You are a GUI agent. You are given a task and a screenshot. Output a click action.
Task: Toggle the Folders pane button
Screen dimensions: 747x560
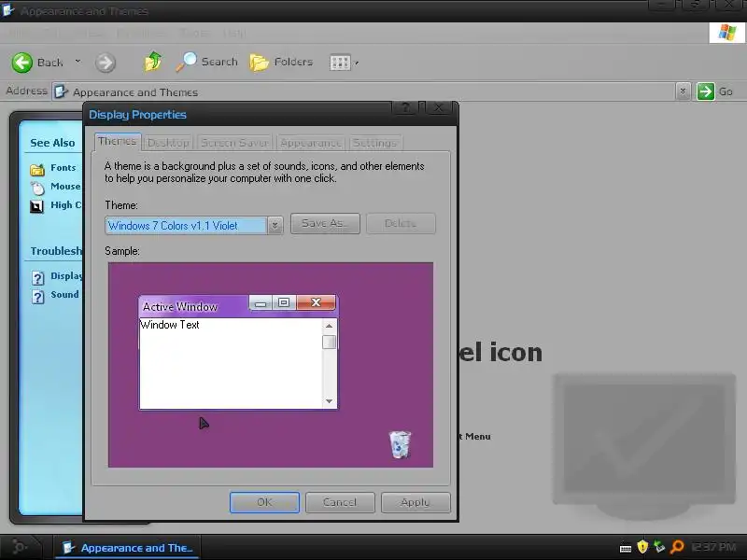[x=281, y=62]
